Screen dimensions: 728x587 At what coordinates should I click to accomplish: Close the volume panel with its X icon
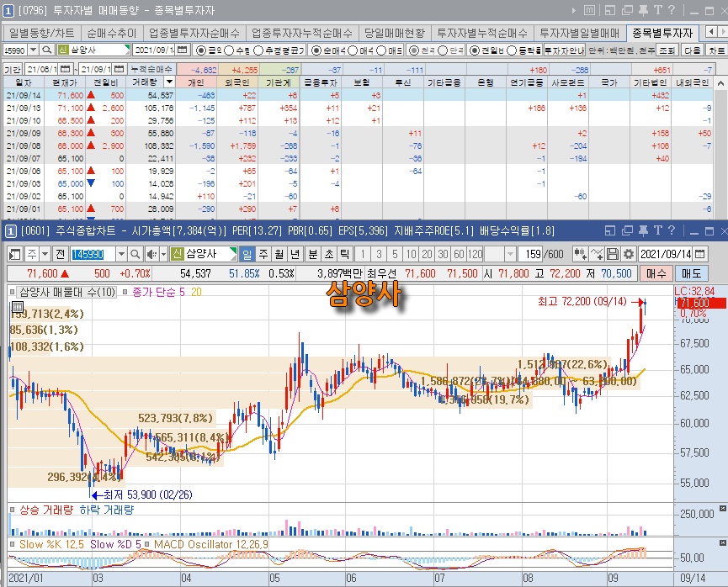coord(723,509)
